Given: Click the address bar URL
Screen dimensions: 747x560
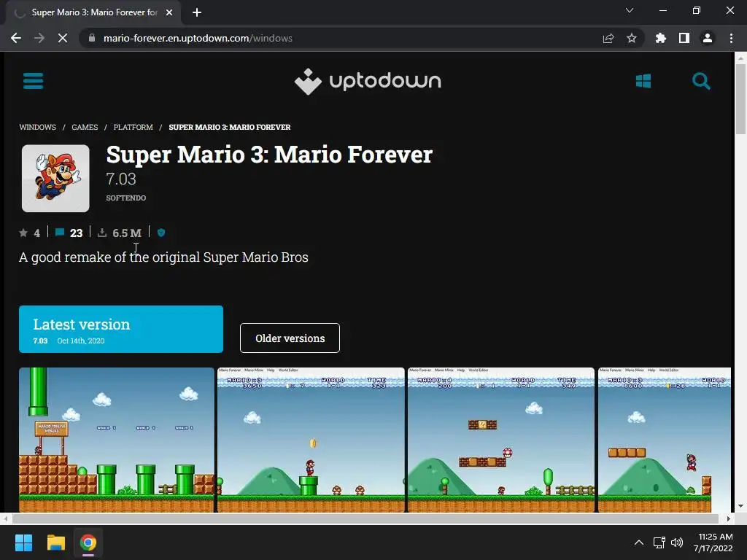Looking at the screenshot, I should [198, 38].
